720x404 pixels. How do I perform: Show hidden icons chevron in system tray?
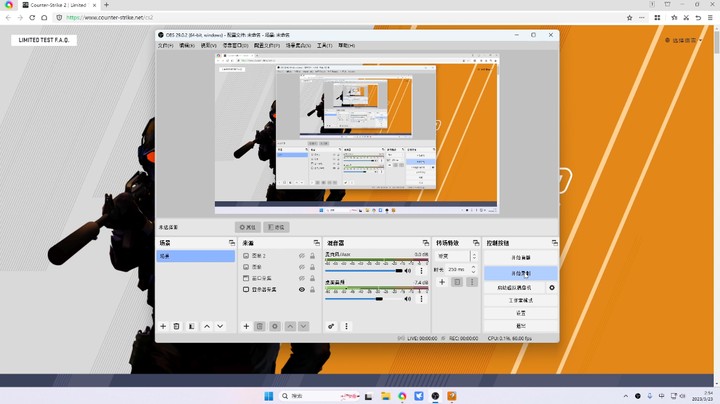[625, 396]
